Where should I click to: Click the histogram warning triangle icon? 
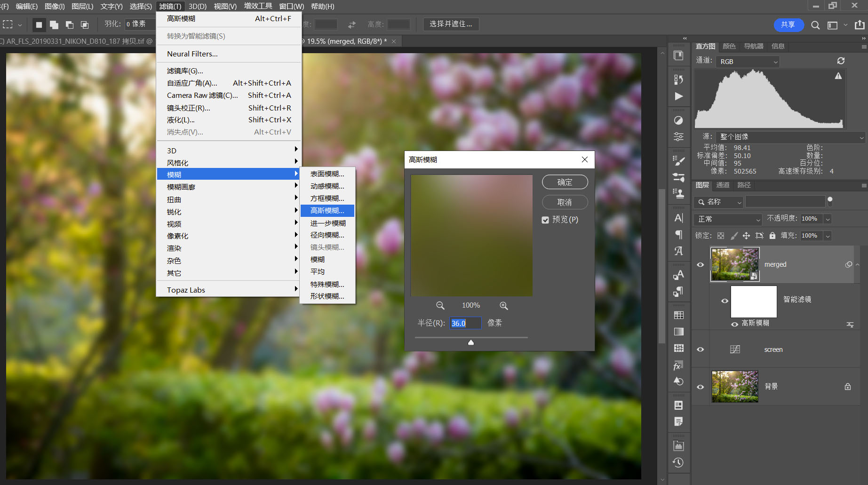coord(838,76)
